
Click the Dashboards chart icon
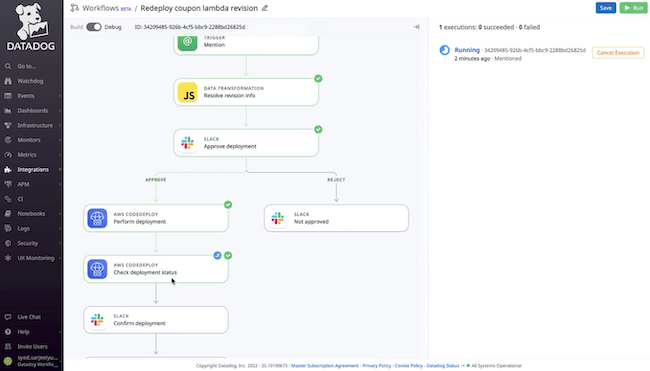tap(8, 111)
